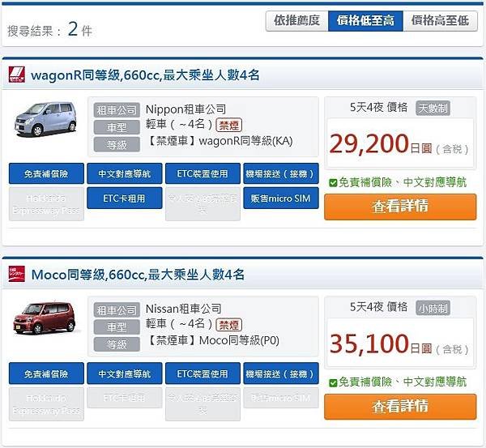Open the Moco同等級,660cc listing title
486x448 pixels.
[138, 275]
